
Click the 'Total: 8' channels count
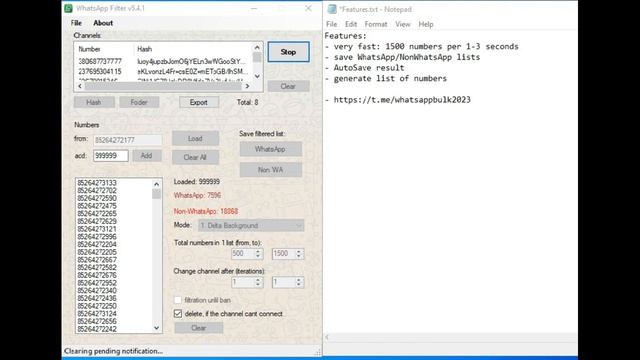[x=247, y=102]
